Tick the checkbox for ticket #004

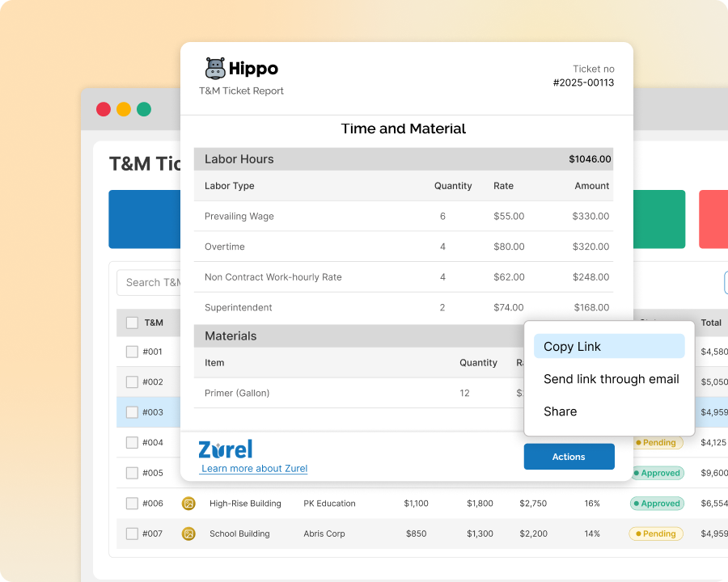click(x=133, y=442)
